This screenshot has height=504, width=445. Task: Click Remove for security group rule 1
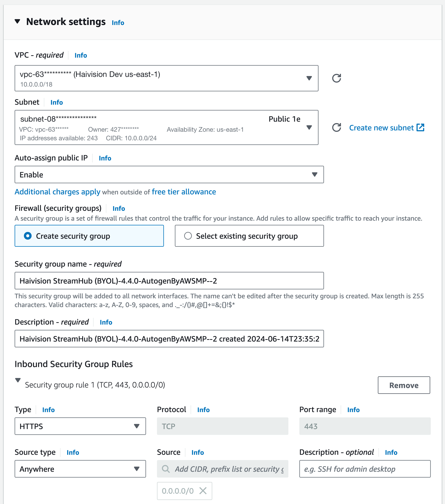click(404, 385)
